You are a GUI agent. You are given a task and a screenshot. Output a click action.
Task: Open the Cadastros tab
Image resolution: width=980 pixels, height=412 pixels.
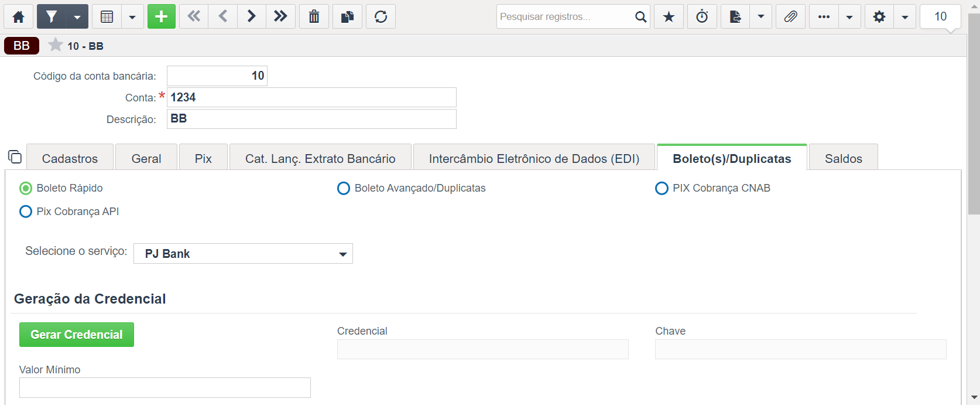70,158
